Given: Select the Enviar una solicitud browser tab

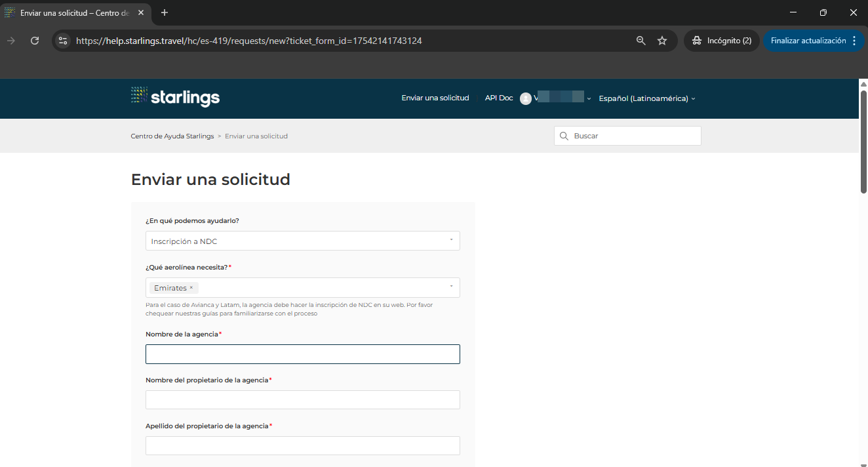Looking at the screenshot, I should coord(74,12).
